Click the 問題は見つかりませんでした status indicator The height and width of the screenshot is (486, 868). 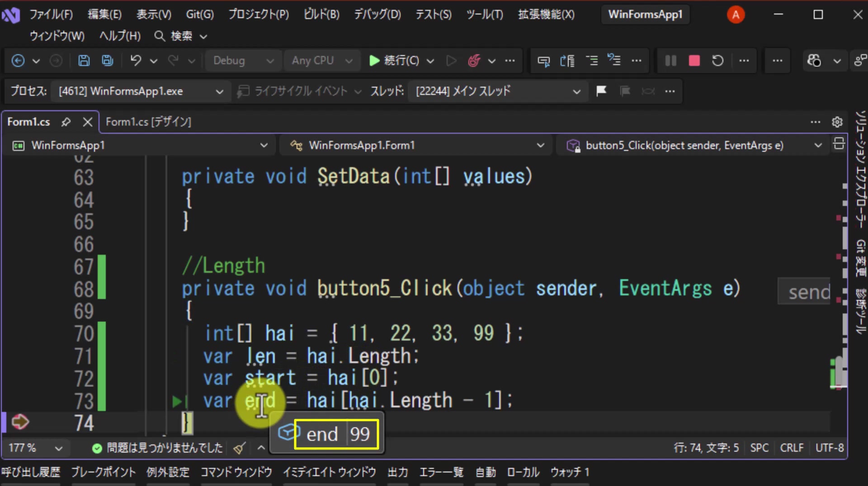point(158,448)
